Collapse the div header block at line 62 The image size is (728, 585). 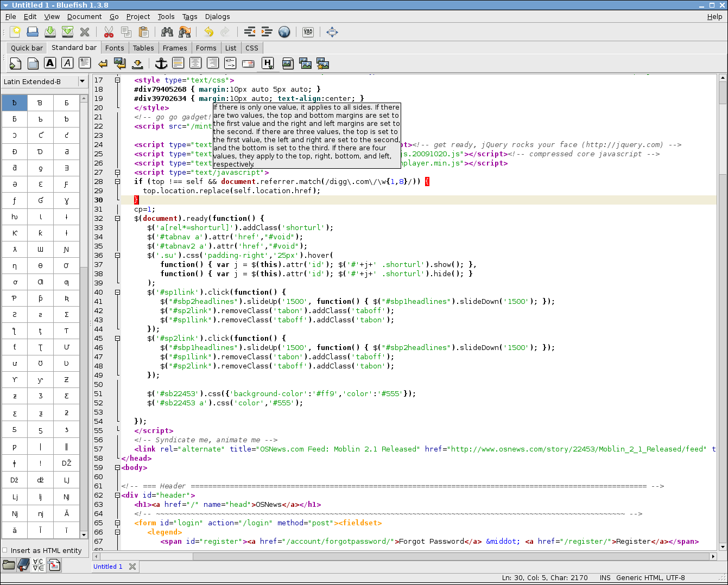click(117, 495)
